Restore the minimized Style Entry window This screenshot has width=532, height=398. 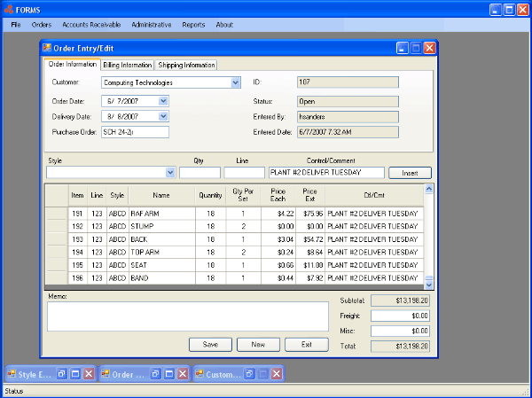click(62, 374)
